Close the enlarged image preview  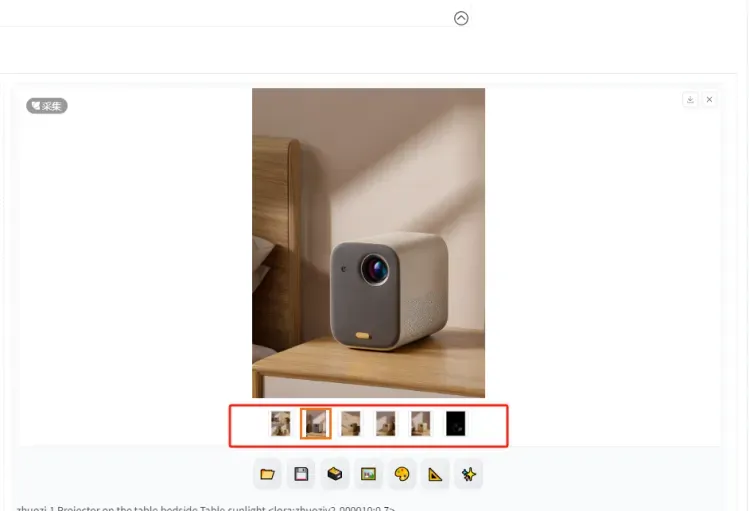pos(709,100)
